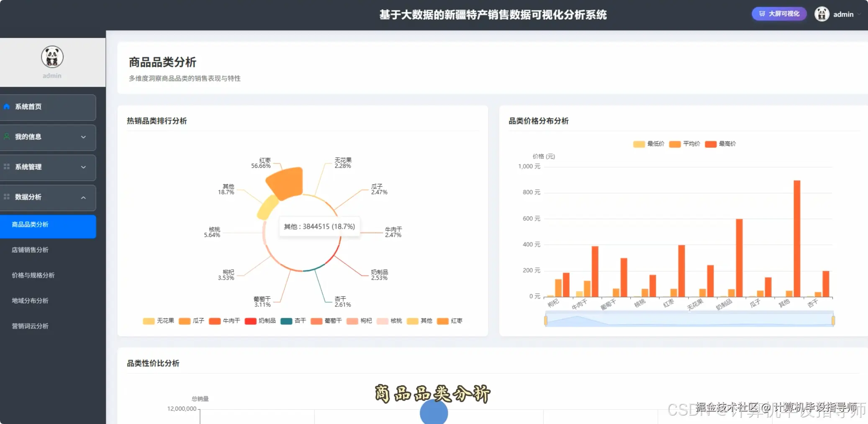Click the sidebar panda profile avatar
The image size is (868, 424).
coord(52,57)
